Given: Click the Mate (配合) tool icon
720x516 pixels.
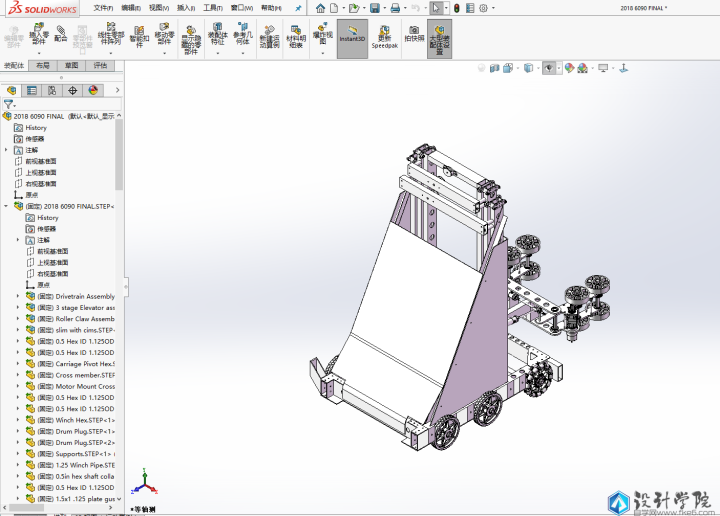Looking at the screenshot, I should coord(62,33).
